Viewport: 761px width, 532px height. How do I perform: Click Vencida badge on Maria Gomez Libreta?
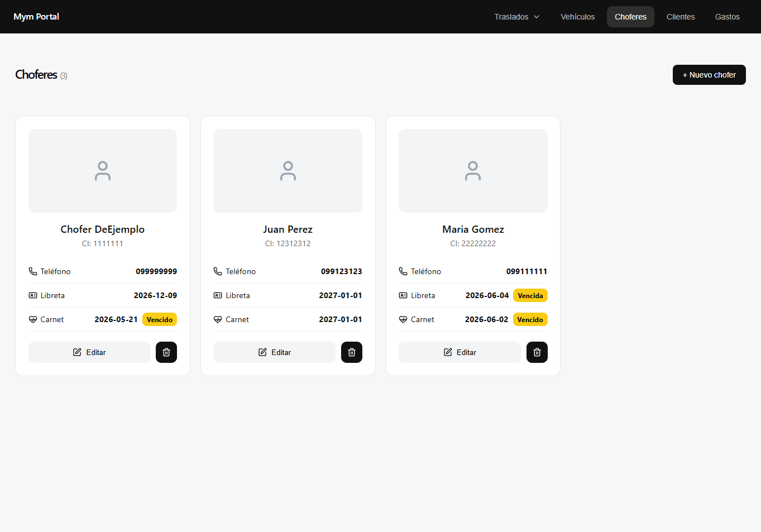click(x=530, y=295)
